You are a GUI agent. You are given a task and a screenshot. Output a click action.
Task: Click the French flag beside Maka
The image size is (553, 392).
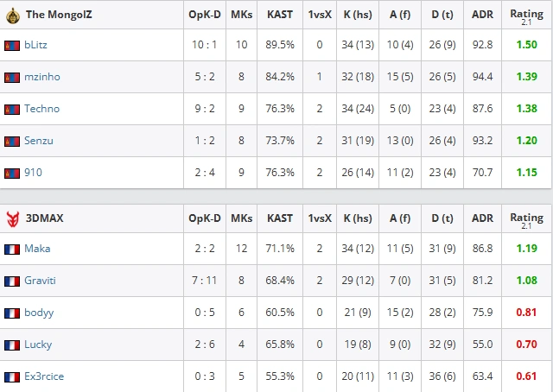click(12, 250)
